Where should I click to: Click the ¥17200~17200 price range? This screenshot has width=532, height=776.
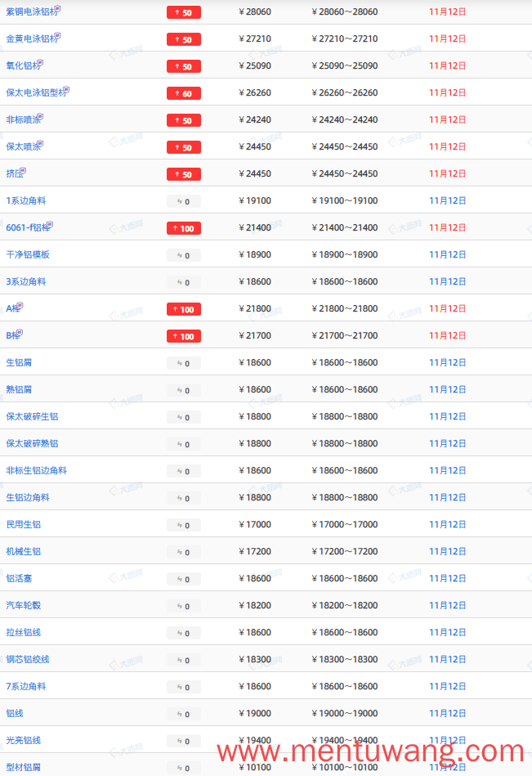click(345, 551)
